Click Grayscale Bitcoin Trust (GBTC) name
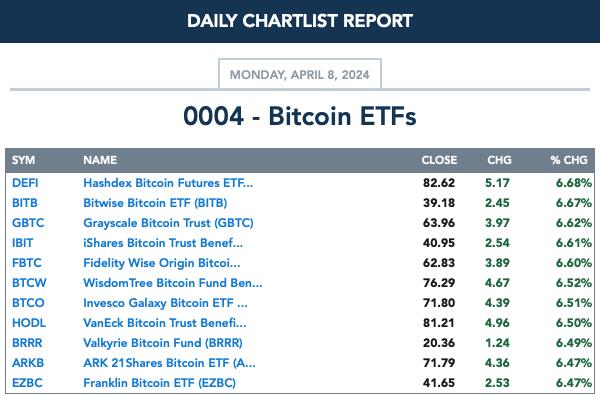The height and width of the screenshot is (398, 600). 168,223
